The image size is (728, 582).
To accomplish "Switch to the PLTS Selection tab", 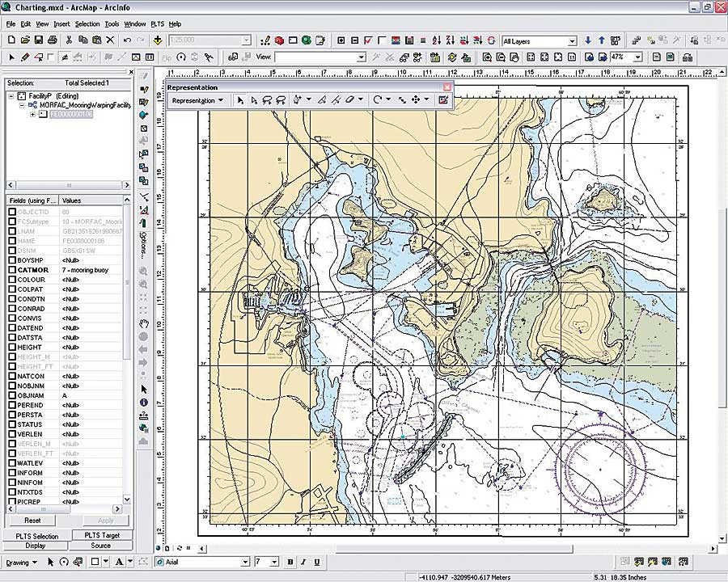I will tap(37, 536).
